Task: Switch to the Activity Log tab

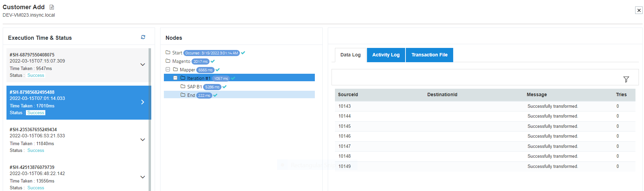Action: tap(386, 55)
